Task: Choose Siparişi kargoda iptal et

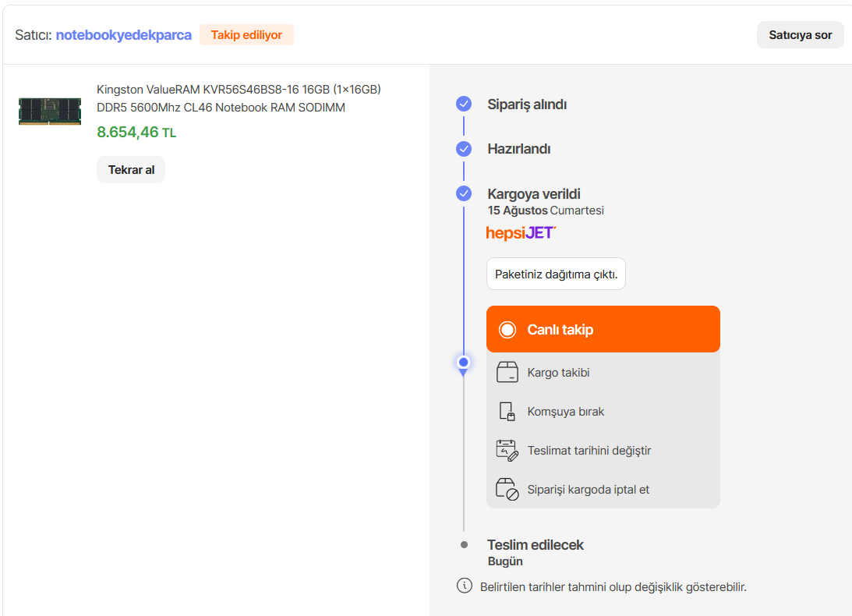Action: coord(603,490)
